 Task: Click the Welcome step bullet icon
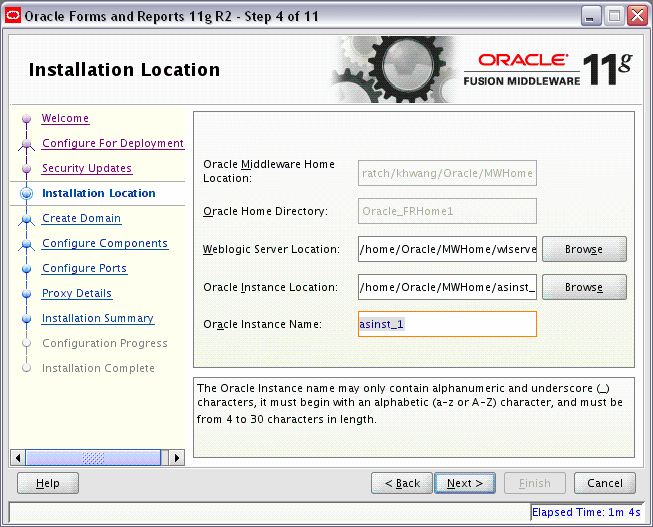[x=27, y=119]
